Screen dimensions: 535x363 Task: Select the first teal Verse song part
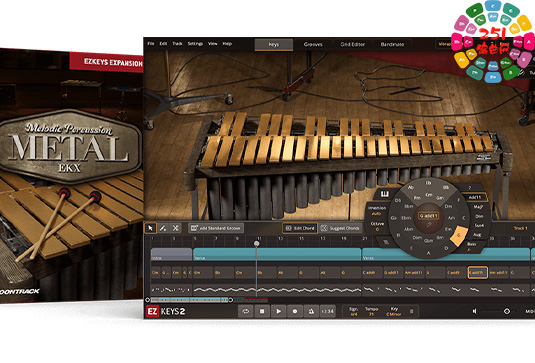(277, 255)
